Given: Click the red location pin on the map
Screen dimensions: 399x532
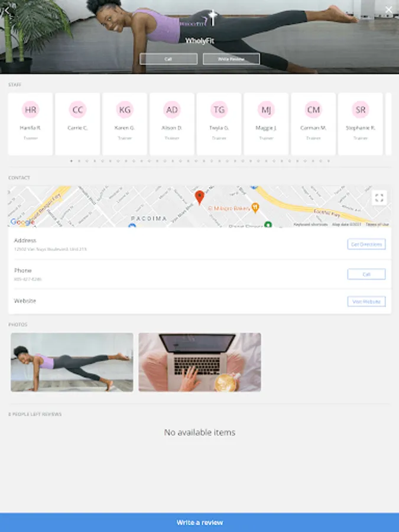Looking at the screenshot, I should [200, 197].
